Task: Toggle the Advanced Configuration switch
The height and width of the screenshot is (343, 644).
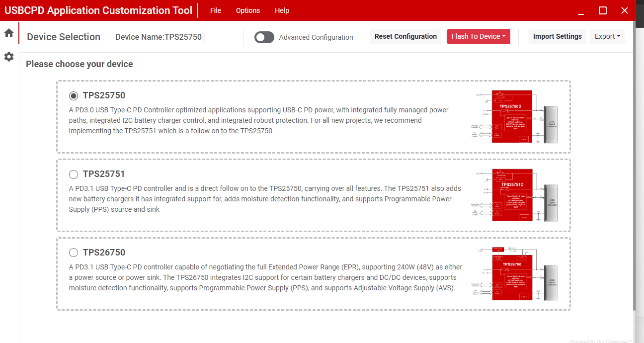Action: coord(264,37)
